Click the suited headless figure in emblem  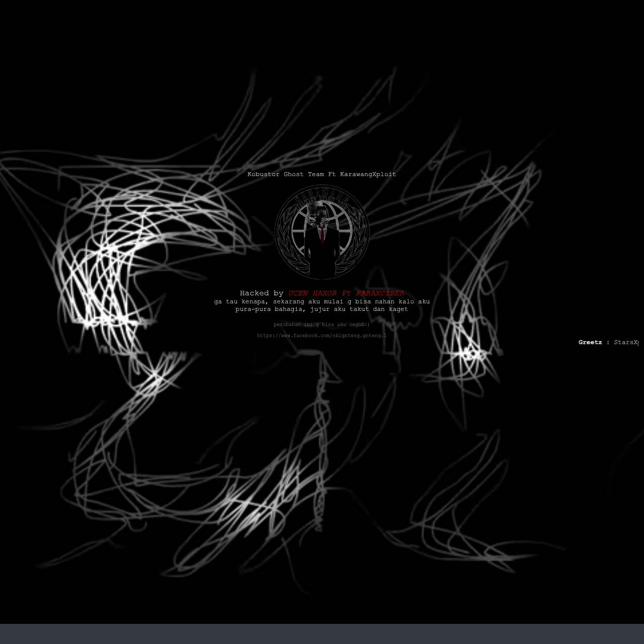pyautogui.click(x=322, y=248)
